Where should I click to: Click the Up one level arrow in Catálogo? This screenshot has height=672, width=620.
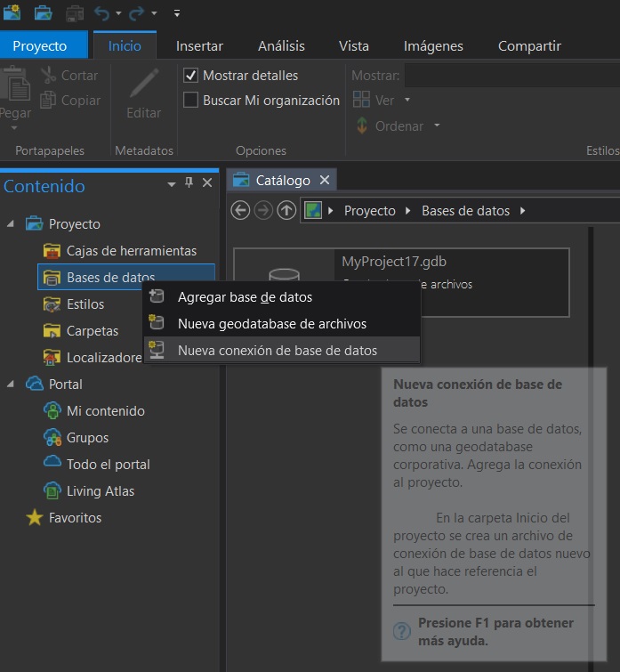tap(286, 210)
